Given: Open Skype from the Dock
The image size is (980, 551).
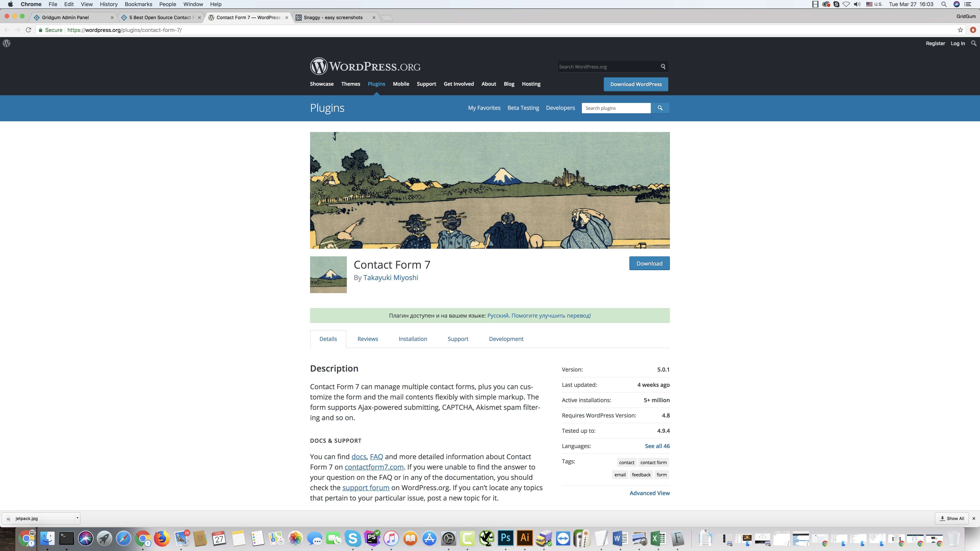Looking at the screenshot, I should coord(353,538).
